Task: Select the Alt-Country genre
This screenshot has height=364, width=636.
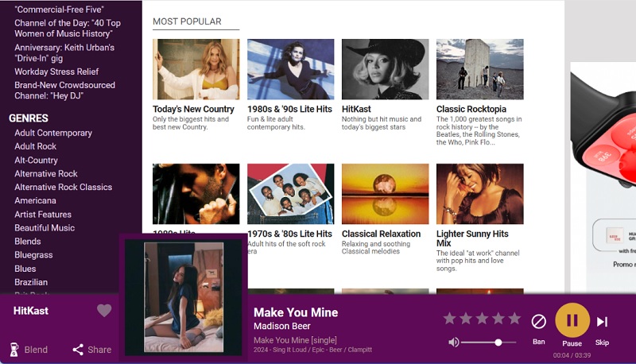Action: coord(36,160)
